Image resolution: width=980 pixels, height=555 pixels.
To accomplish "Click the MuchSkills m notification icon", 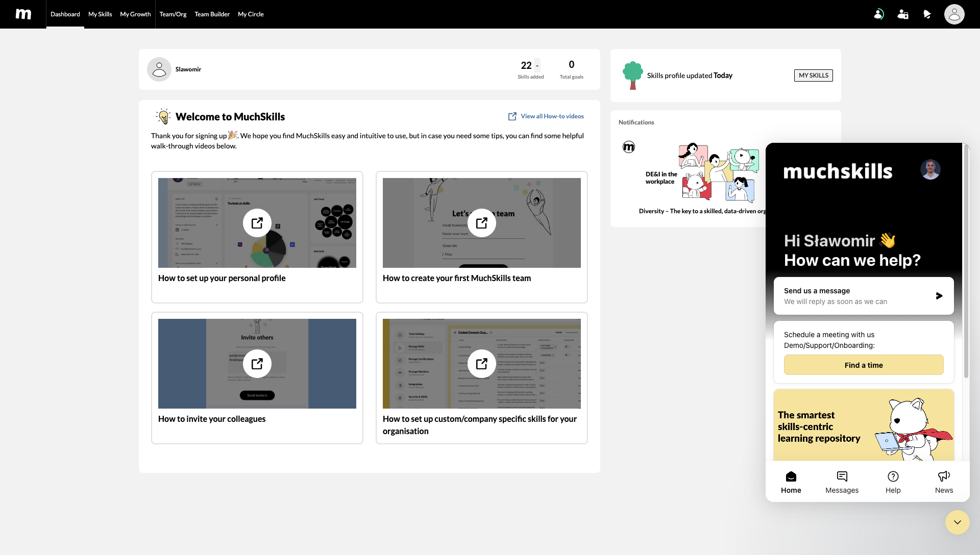I will (628, 147).
